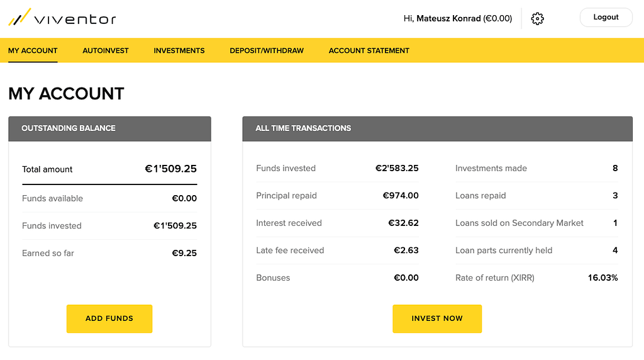Go to the Investments tab
Viewport: 644px width, 360px height.
[179, 50]
